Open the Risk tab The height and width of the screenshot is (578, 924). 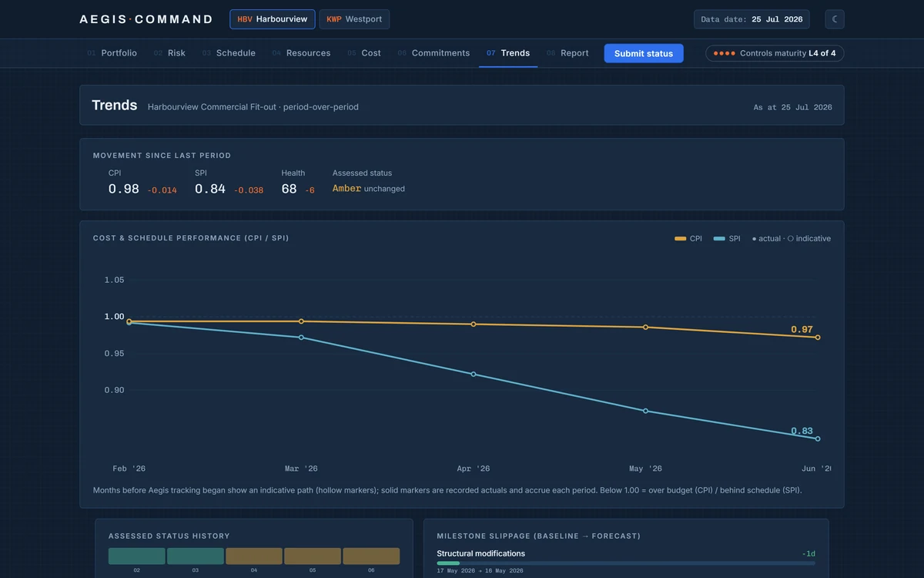point(169,53)
